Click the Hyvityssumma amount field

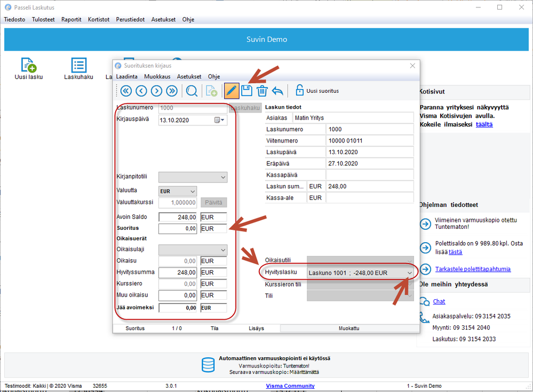[x=178, y=273]
